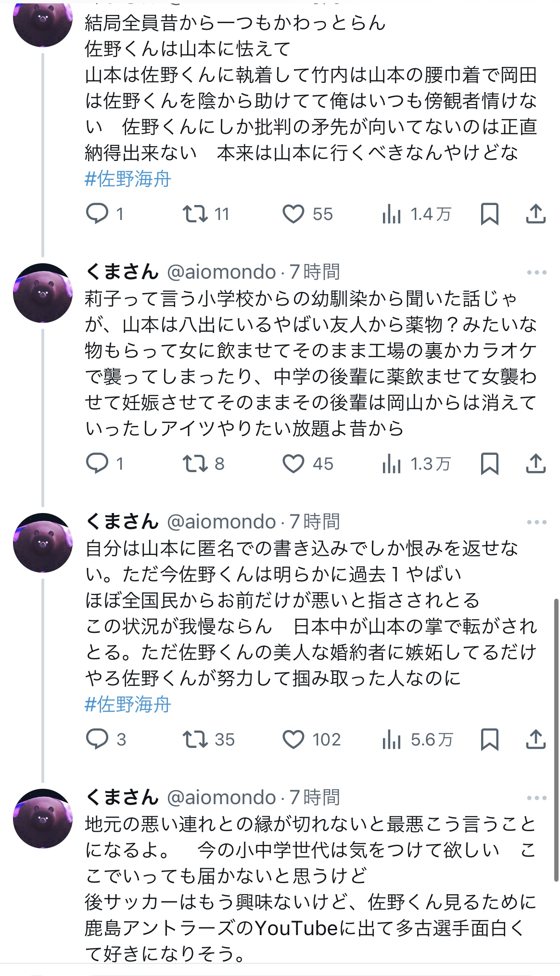Image resolution: width=560 pixels, height=976 pixels.
Task: Bookmark the tweet with 5.6万 views
Action: click(489, 739)
